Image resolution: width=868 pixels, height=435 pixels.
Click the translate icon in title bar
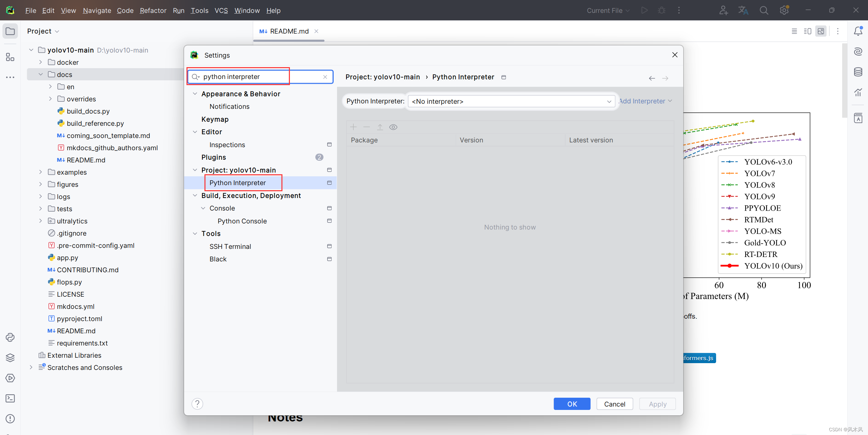pos(743,11)
